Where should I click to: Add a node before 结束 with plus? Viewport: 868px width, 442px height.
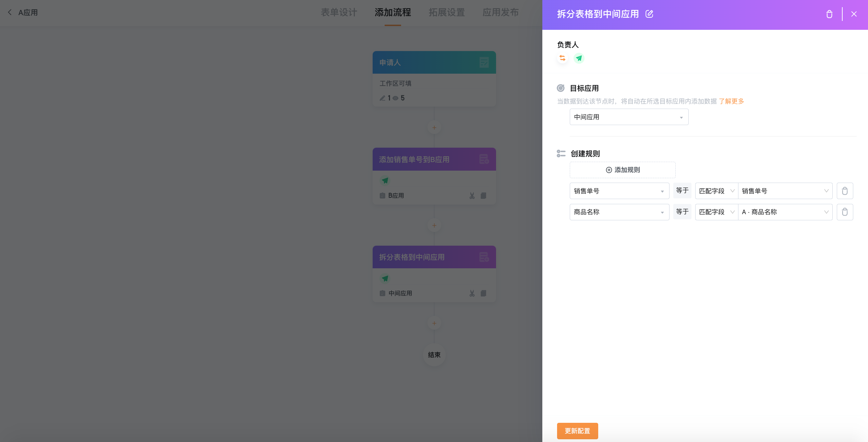pyautogui.click(x=434, y=323)
